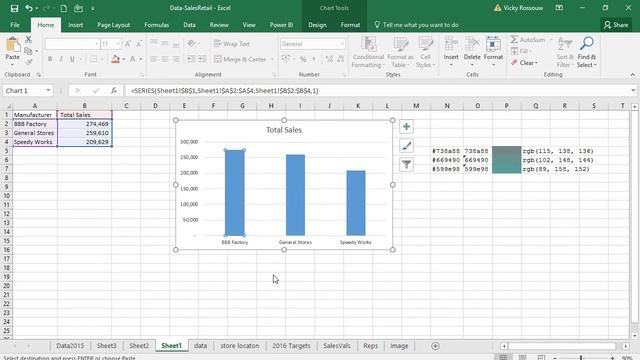Screen dimensions: 640x360
Task: Cut the selection with scissors icon
Action: [28, 40]
